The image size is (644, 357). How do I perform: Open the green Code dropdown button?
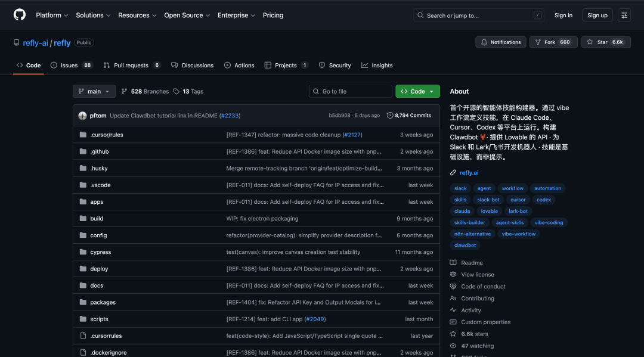417,92
